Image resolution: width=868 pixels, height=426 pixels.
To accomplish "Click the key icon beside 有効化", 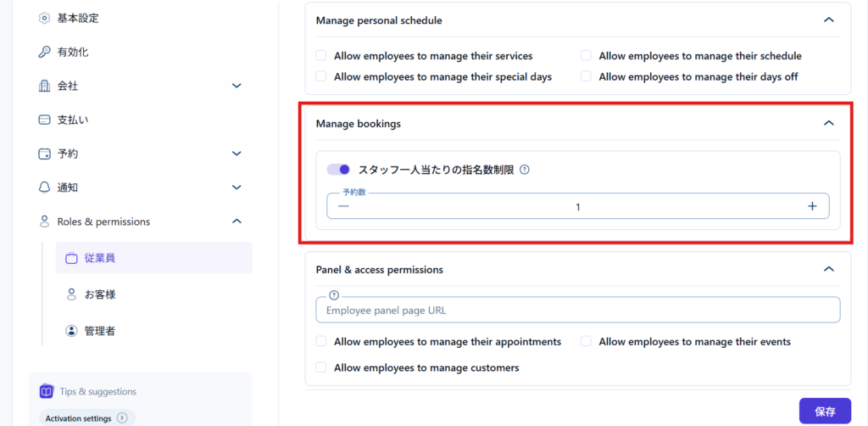I will (45, 52).
